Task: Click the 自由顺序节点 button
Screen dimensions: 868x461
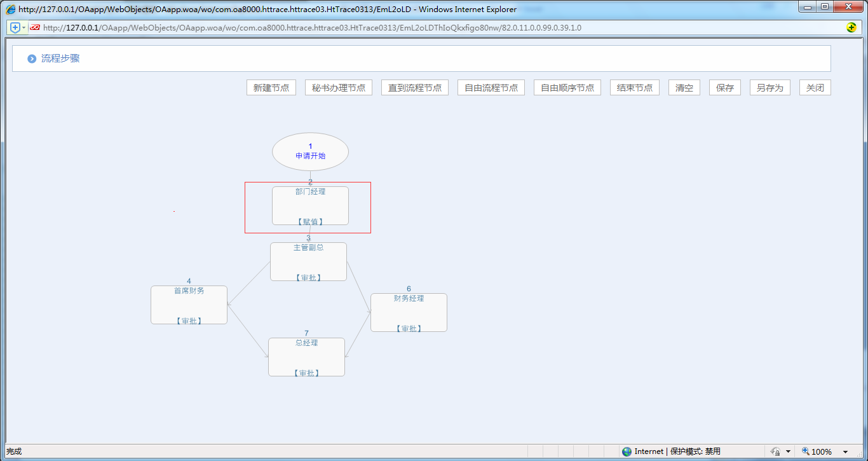Action: coord(567,88)
